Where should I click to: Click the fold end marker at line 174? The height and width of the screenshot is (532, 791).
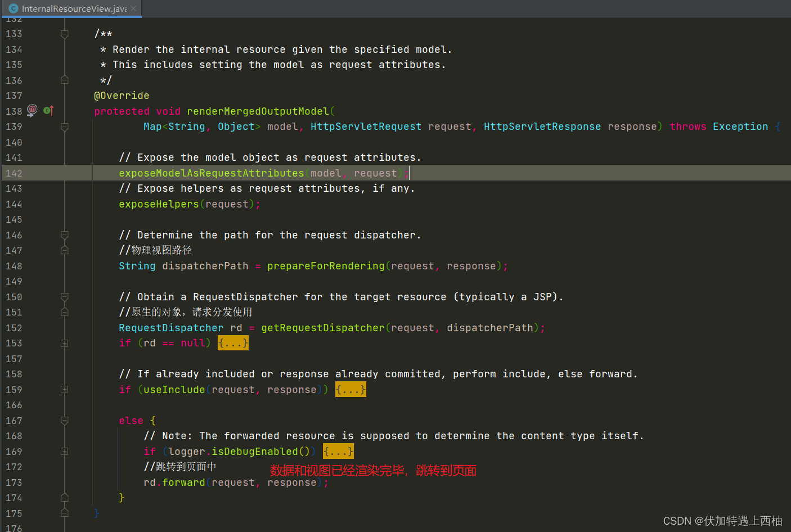coord(65,498)
